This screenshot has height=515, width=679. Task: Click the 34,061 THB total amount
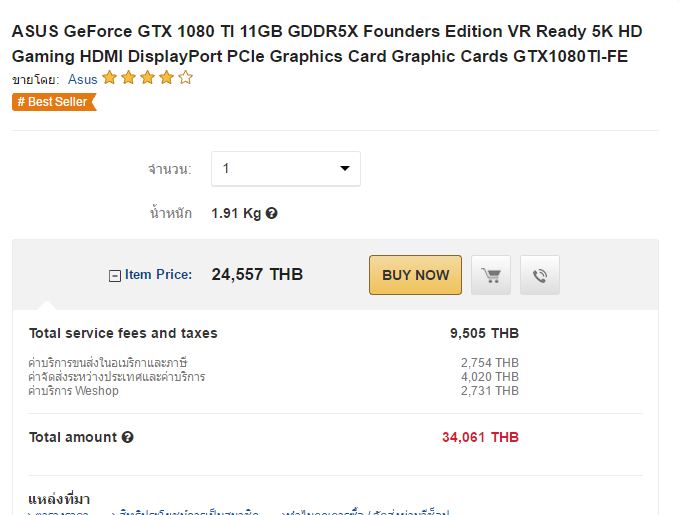(480, 437)
